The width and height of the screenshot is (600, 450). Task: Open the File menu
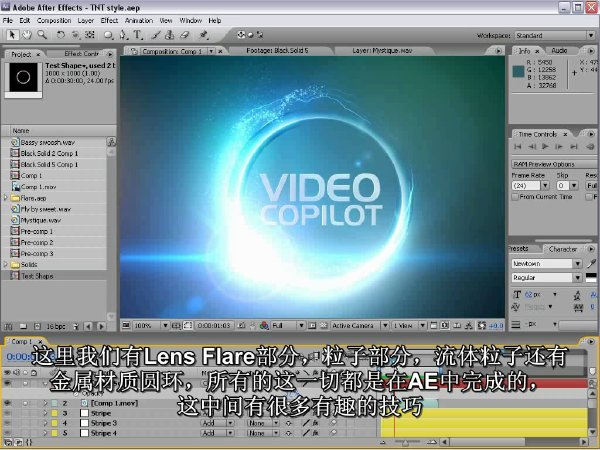[x=7, y=20]
